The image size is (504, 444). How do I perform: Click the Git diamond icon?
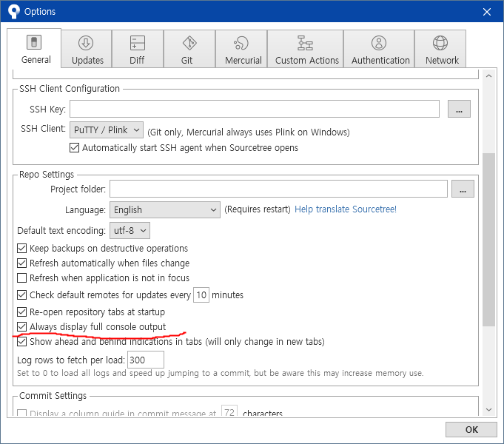tap(189, 43)
